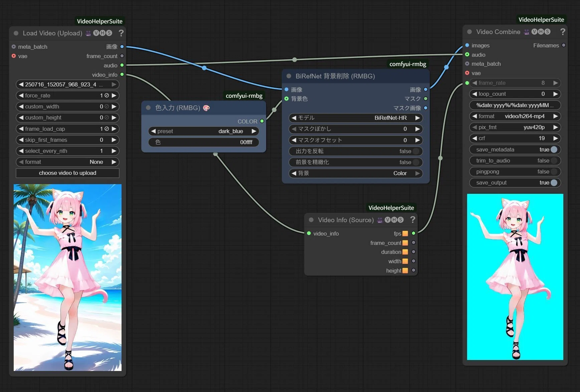Click the filename prefix date field
The height and width of the screenshot is (392, 580).
point(515,105)
